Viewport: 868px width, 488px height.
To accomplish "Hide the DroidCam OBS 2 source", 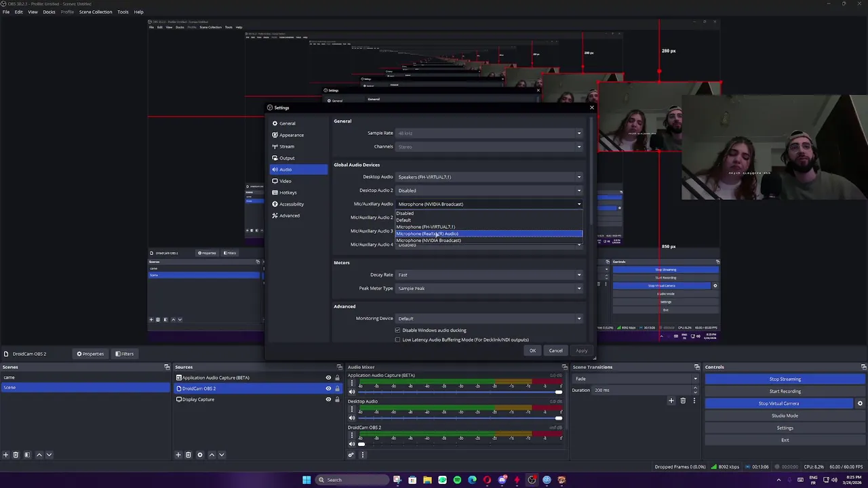I will 328,388.
